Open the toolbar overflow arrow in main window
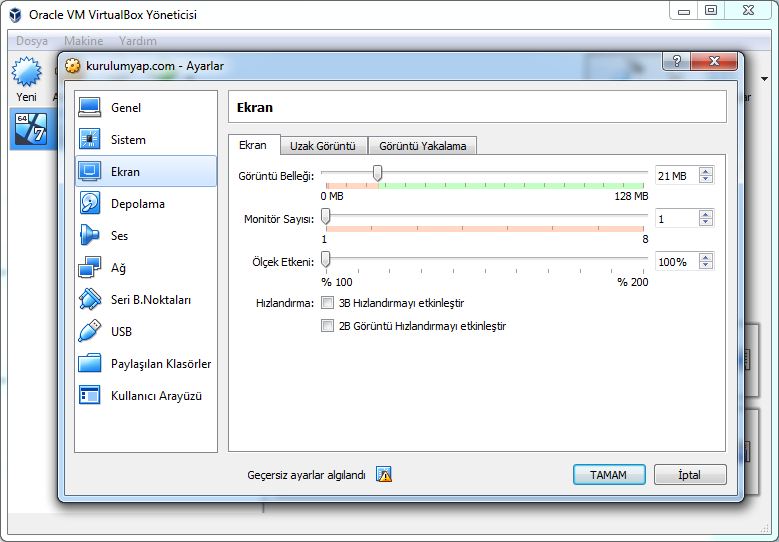This screenshot has height=542, width=779. point(764,78)
